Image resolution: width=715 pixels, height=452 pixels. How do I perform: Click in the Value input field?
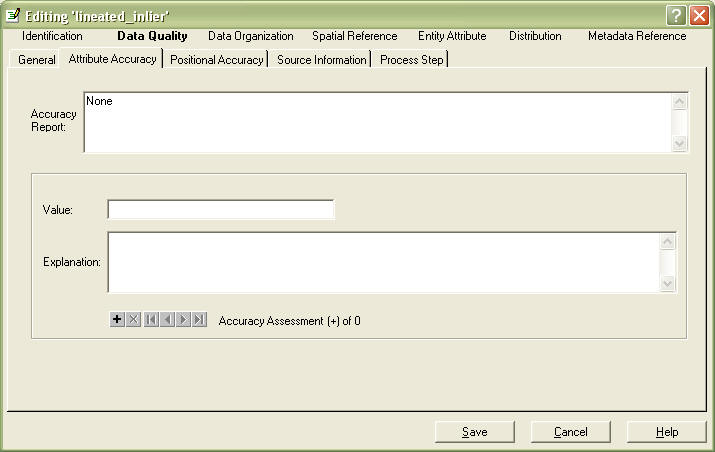(x=221, y=210)
